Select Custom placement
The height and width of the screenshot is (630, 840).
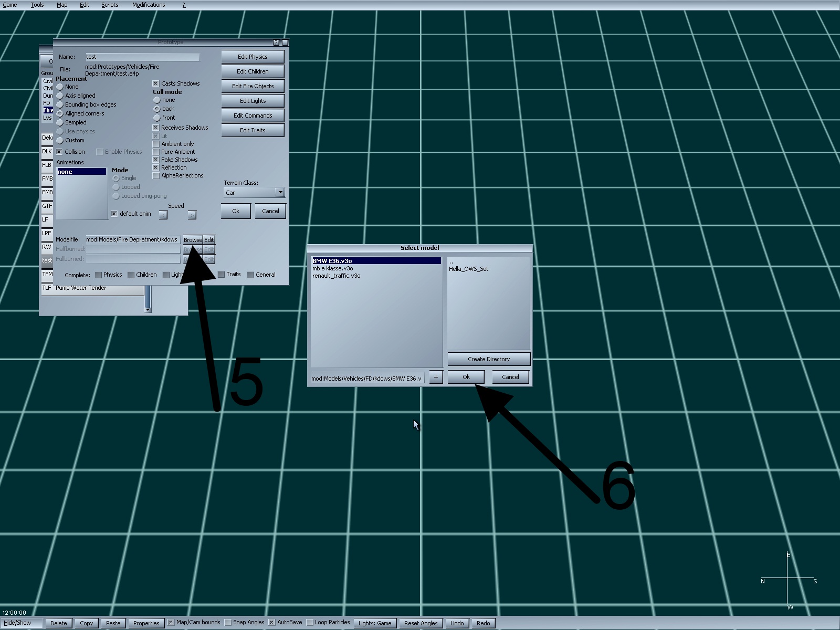click(x=60, y=141)
